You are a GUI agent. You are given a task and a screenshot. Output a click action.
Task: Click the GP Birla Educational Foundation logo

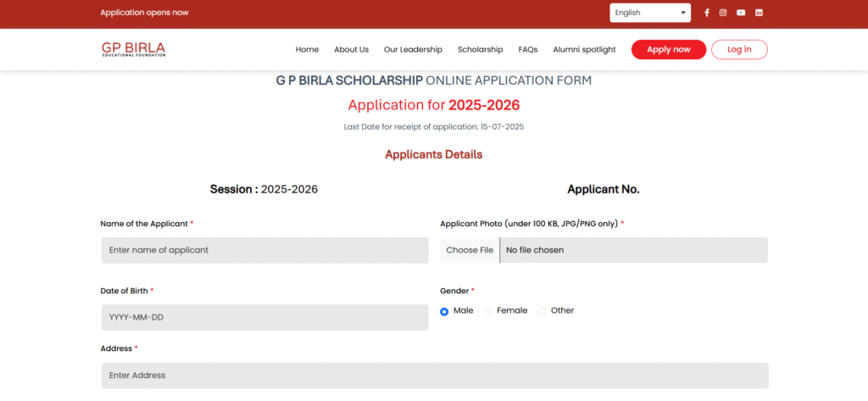[133, 49]
